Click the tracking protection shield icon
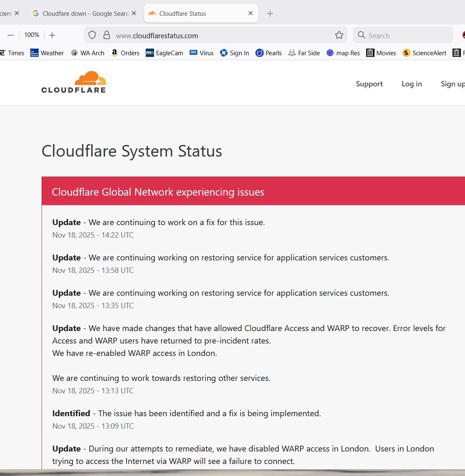Viewport: 465px width, 476px height. pos(92,35)
